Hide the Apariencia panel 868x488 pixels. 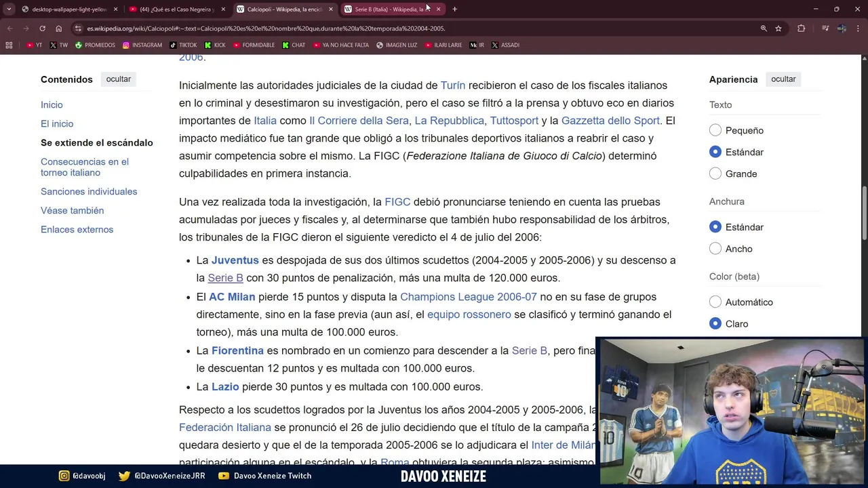(x=783, y=79)
